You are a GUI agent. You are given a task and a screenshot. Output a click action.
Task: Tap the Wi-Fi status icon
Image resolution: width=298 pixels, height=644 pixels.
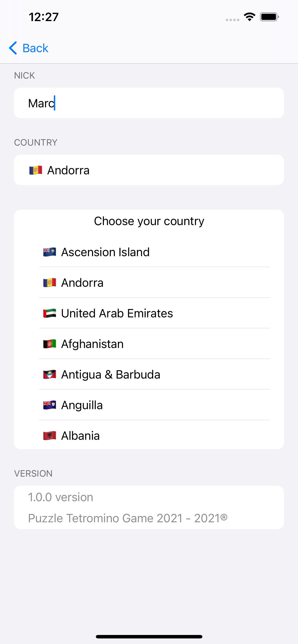point(249,17)
